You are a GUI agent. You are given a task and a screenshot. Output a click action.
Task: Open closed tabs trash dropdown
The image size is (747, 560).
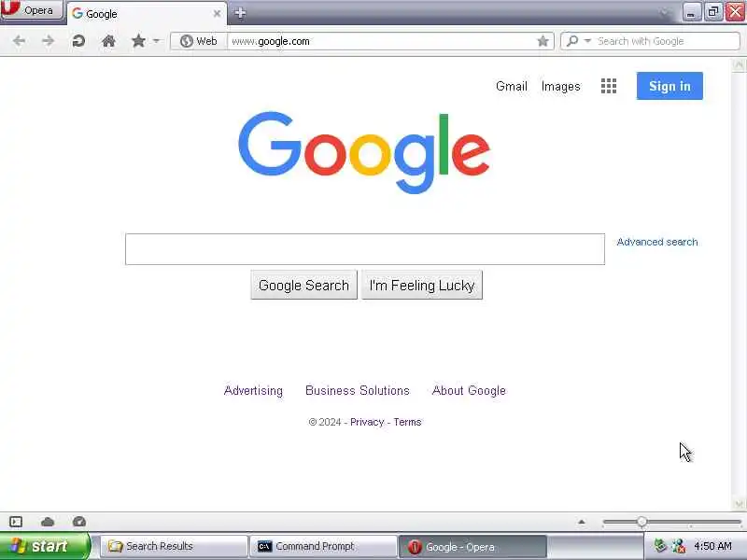[664, 13]
